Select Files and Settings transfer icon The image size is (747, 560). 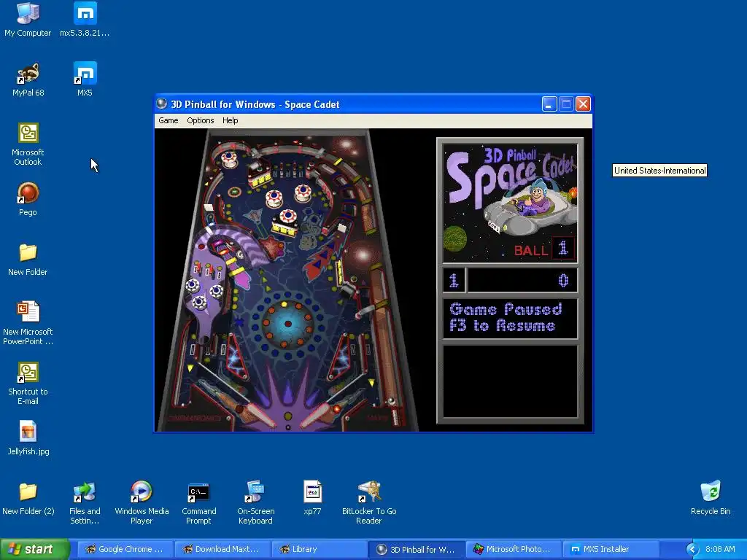coord(85,503)
